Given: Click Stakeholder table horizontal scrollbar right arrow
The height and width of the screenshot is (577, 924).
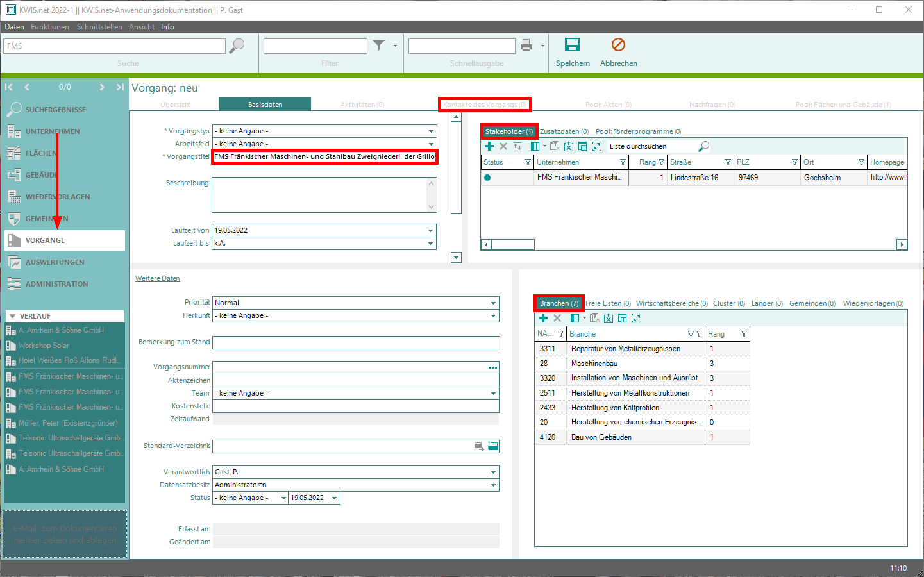Looking at the screenshot, I should point(902,244).
